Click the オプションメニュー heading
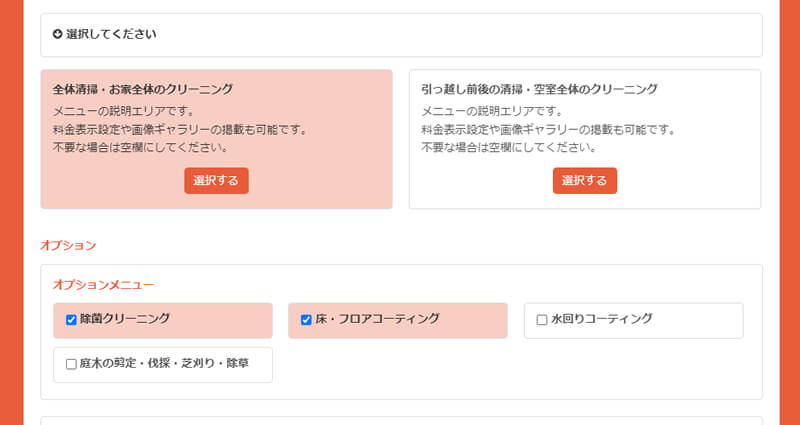 point(103,285)
